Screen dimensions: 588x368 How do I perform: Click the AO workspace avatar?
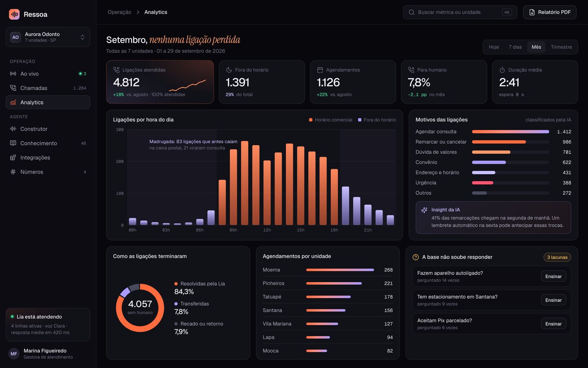(16, 37)
